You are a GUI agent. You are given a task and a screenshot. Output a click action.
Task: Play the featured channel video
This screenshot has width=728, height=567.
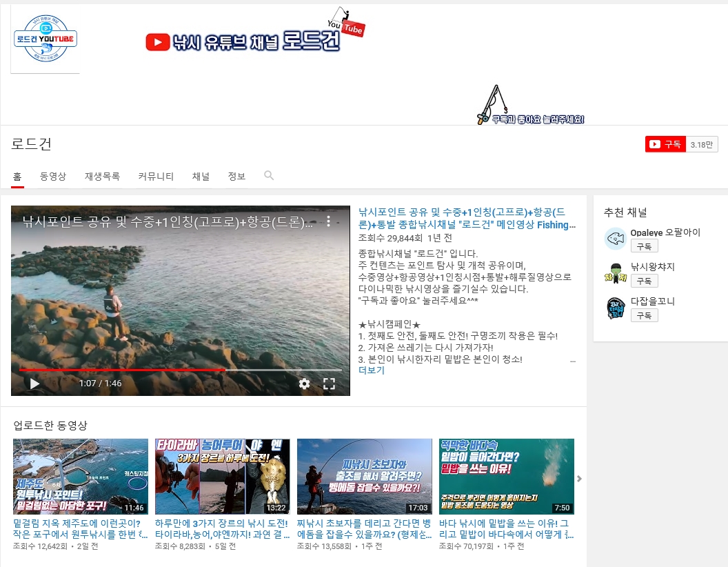pos(34,384)
